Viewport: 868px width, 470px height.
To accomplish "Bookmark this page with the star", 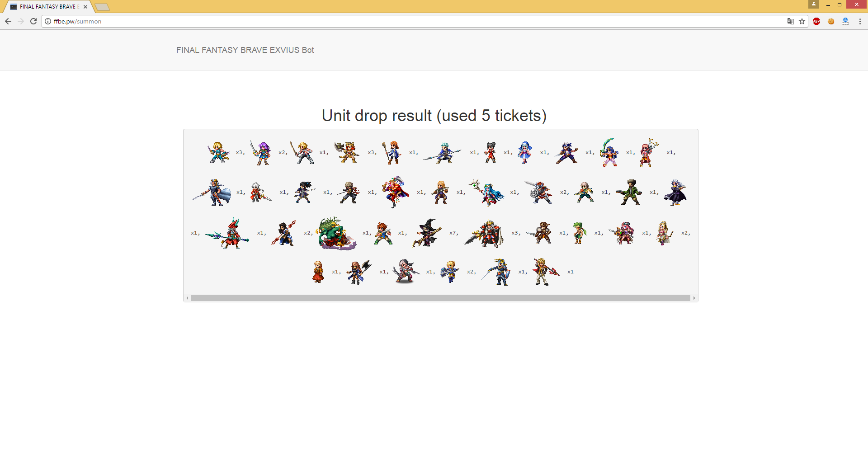I will point(802,21).
